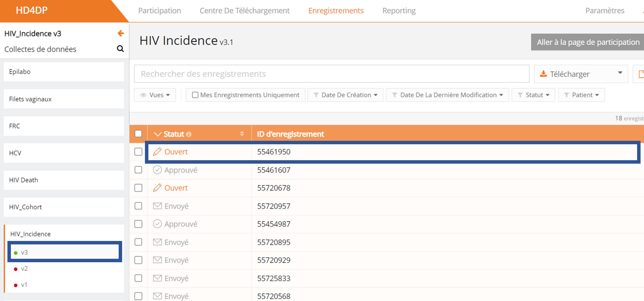This screenshot has width=644, height=301.
Task: Click the orange back arrow in sidebar
Action: point(121,33)
